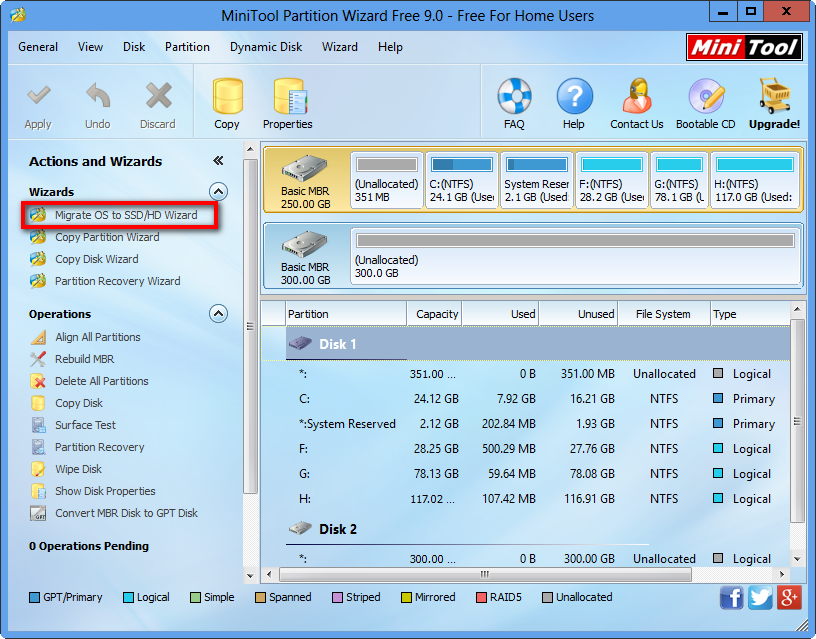Select the C:(NTFS) partition block
The height and width of the screenshot is (639, 816).
462,180
